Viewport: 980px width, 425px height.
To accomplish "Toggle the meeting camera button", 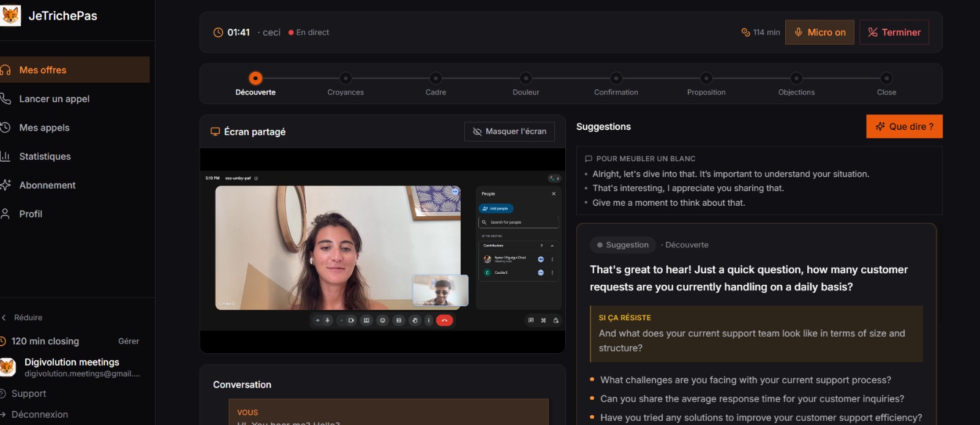I will pos(351,320).
